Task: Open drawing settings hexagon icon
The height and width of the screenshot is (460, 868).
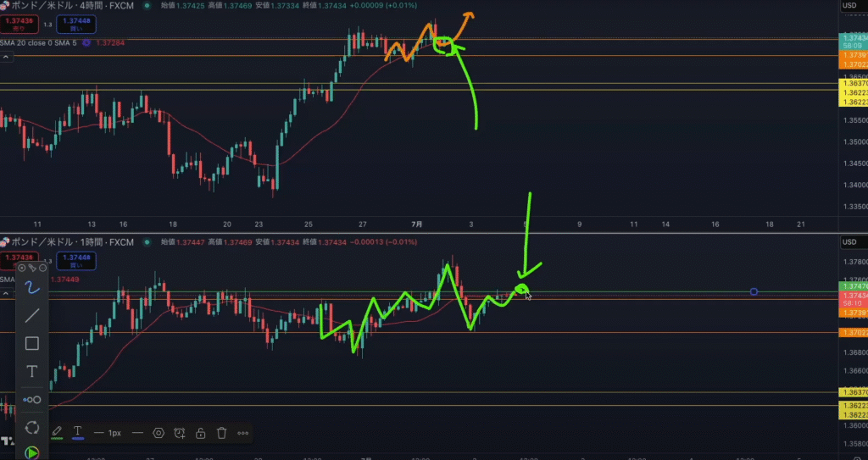Action: 159,433
